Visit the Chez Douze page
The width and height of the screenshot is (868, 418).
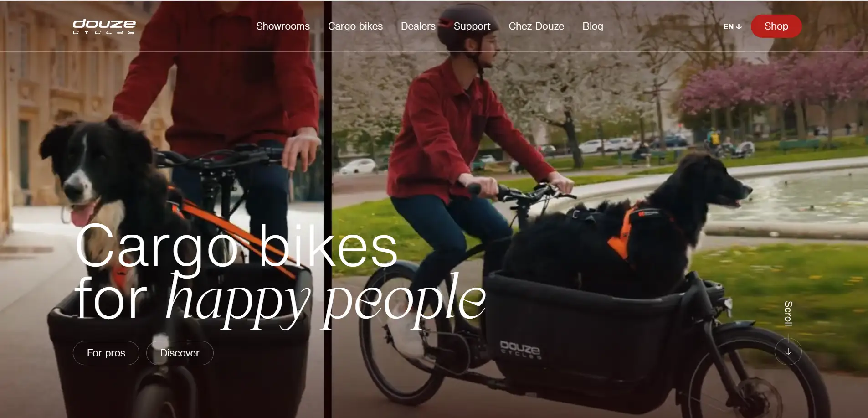(536, 26)
